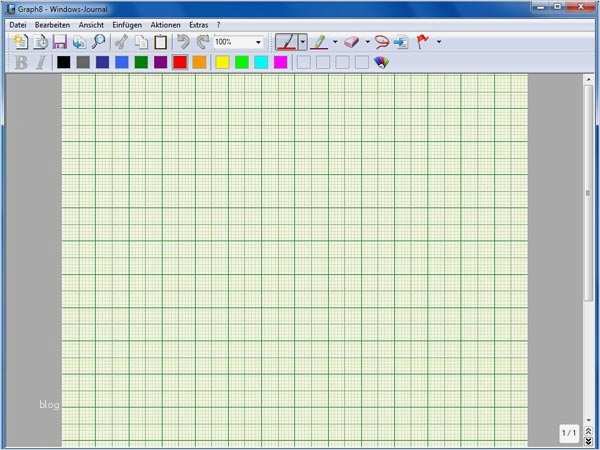Redo the last undone action
The height and width of the screenshot is (450, 600).
(203, 42)
